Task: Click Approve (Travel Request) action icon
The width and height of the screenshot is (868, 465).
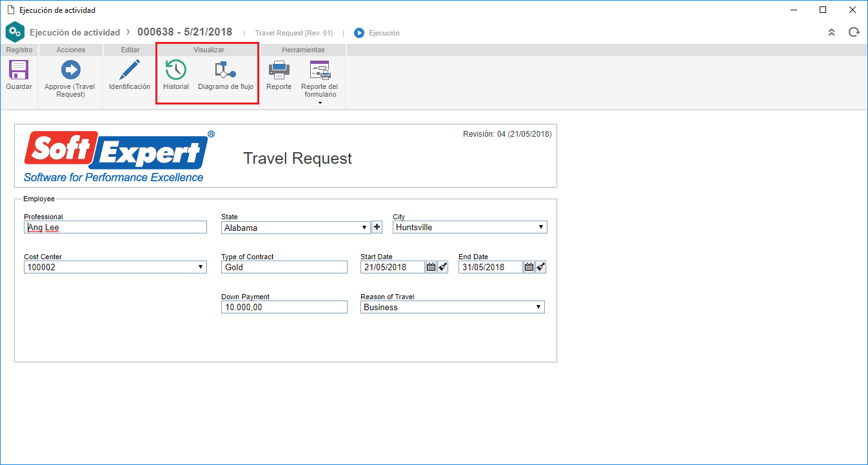Action: (70, 70)
